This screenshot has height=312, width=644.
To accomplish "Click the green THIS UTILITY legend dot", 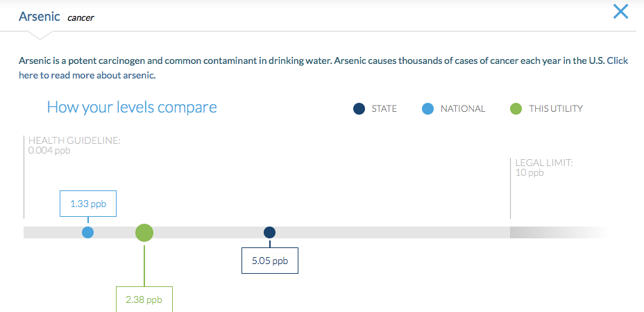I will pyautogui.click(x=516, y=109).
